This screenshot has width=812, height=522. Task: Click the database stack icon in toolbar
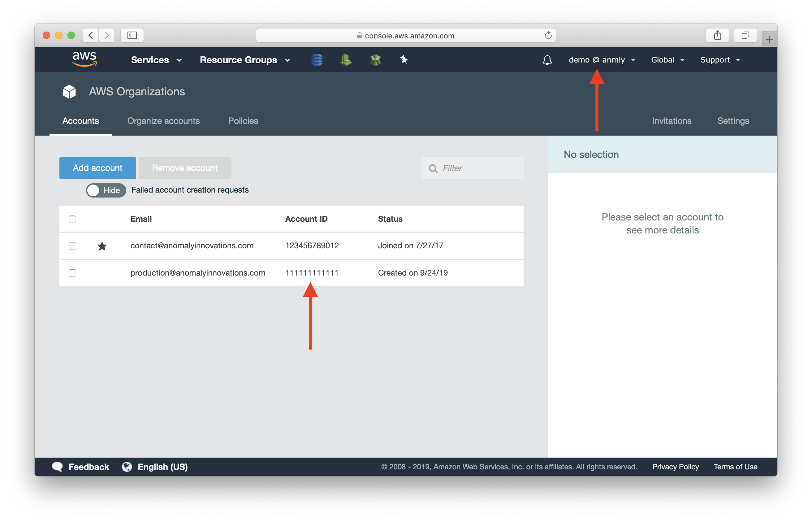tap(317, 59)
